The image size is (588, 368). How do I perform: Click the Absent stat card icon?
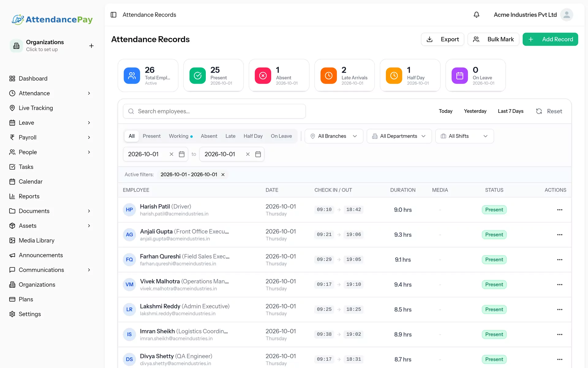coord(263,76)
